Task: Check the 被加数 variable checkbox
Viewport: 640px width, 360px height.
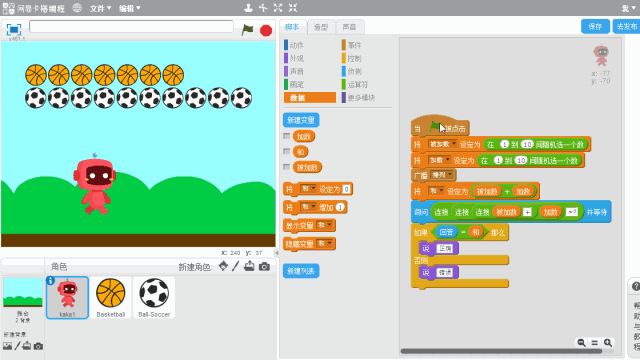Action: (x=287, y=167)
